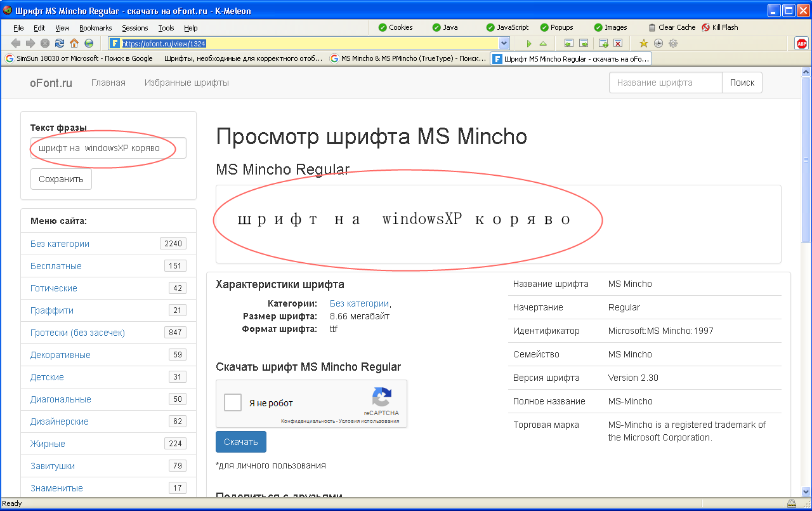Click the Clear Cache trash button
Screen dimensions: 812x511
pos(672,27)
